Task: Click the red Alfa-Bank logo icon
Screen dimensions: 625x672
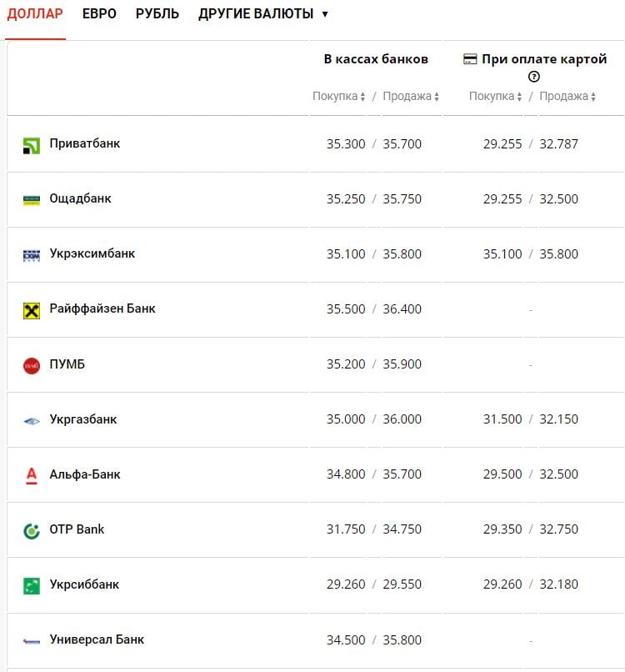Action: click(32, 475)
